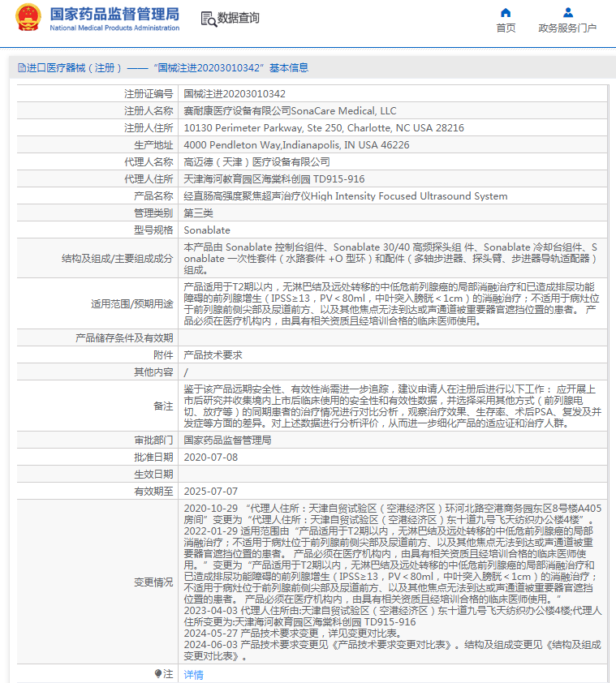
Task: Click the 4000 Pendleton Way production address
Action: pyautogui.click(x=296, y=144)
